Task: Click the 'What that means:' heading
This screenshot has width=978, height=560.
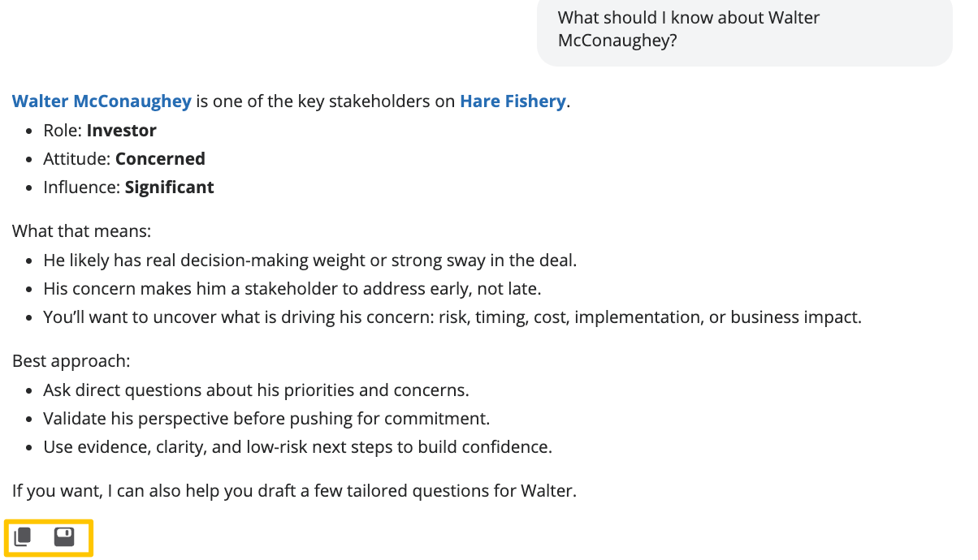Action: tap(82, 231)
